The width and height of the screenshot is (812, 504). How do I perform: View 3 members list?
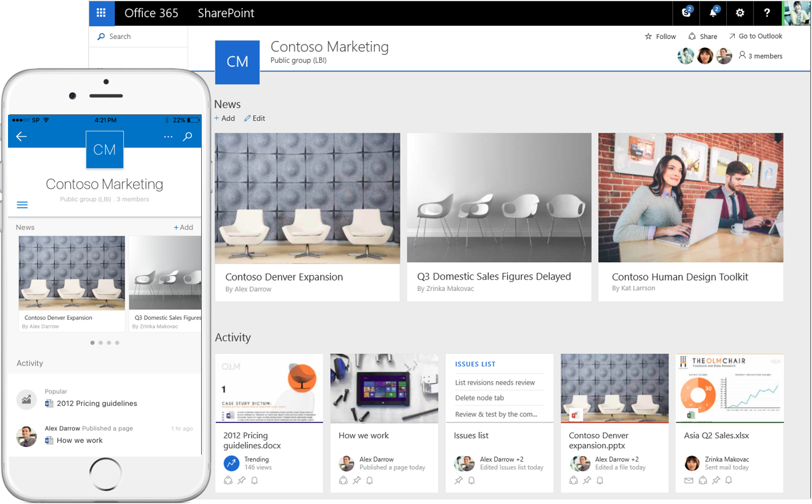[x=761, y=56]
